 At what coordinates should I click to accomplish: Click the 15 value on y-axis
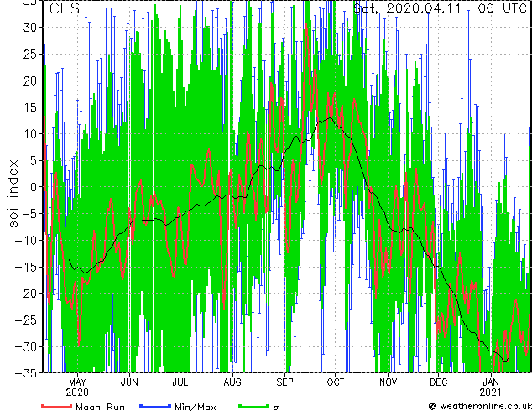pyautogui.click(x=30, y=107)
